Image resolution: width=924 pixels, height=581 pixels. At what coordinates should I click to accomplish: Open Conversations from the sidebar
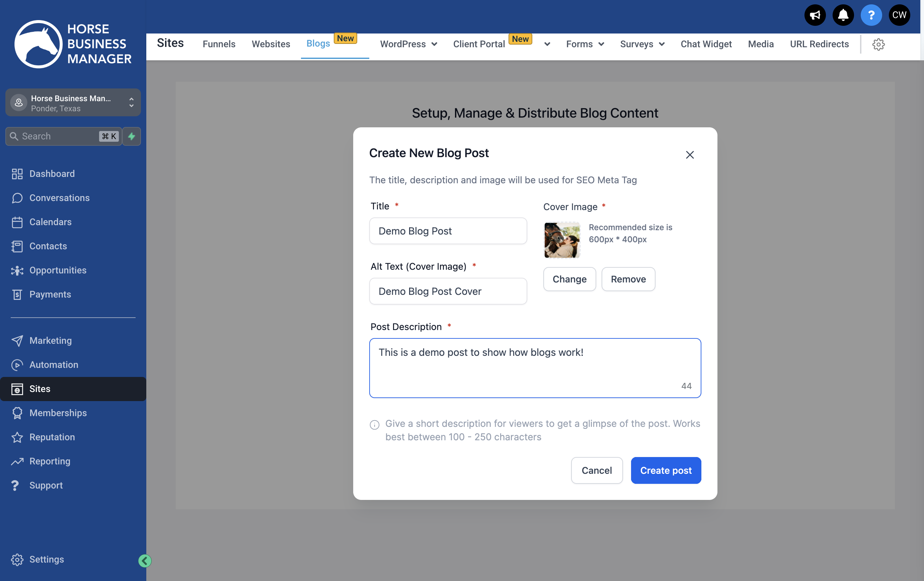[60, 198]
